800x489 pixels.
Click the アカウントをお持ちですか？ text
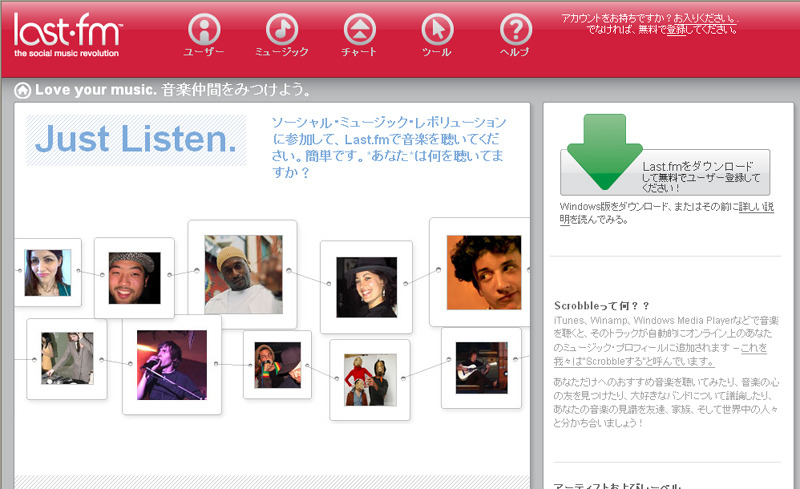(x=617, y=18)
